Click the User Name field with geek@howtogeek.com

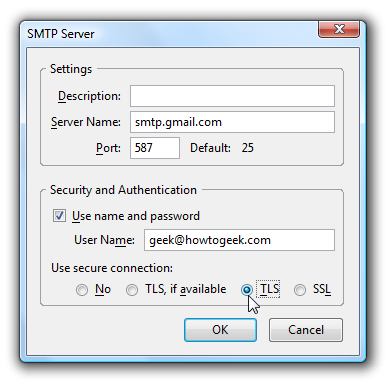pos(239,240)
